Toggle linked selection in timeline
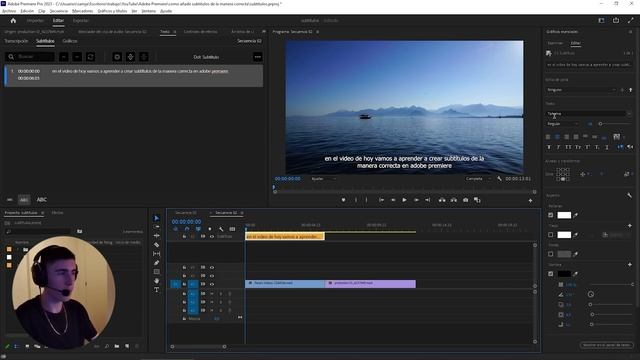 198,229
